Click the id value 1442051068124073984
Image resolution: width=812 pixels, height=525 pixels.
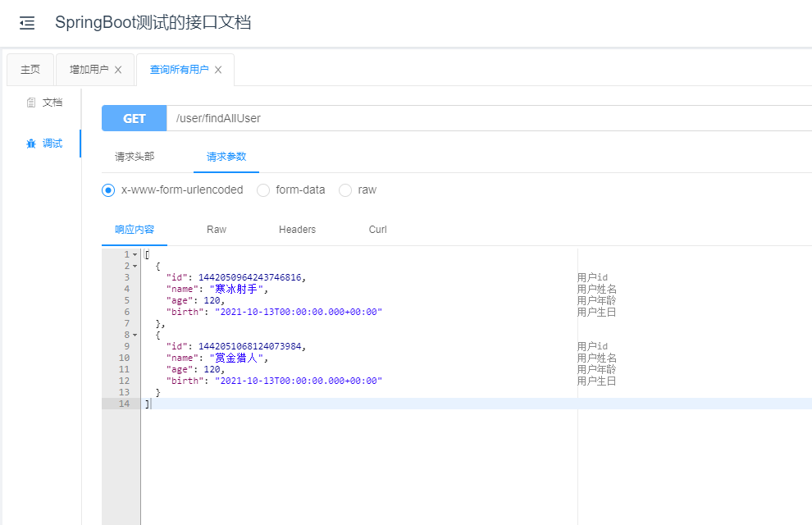pyautogui.click(x=249, y=346)
